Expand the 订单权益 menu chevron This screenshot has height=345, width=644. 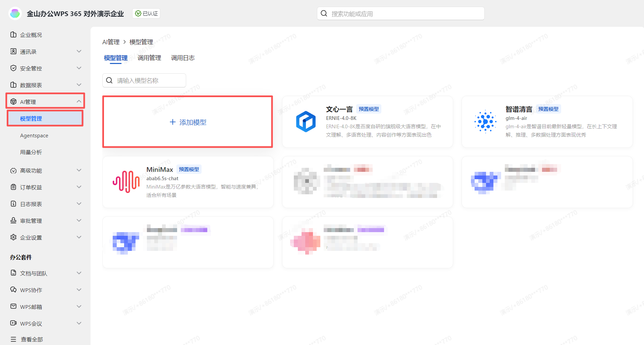[79, 187]
